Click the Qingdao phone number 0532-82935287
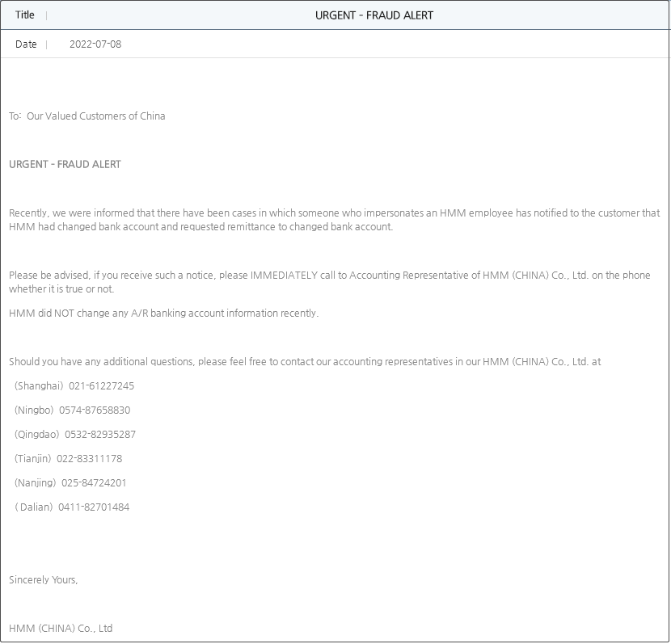This screenshot has height=644, width=671. [100, 435]
